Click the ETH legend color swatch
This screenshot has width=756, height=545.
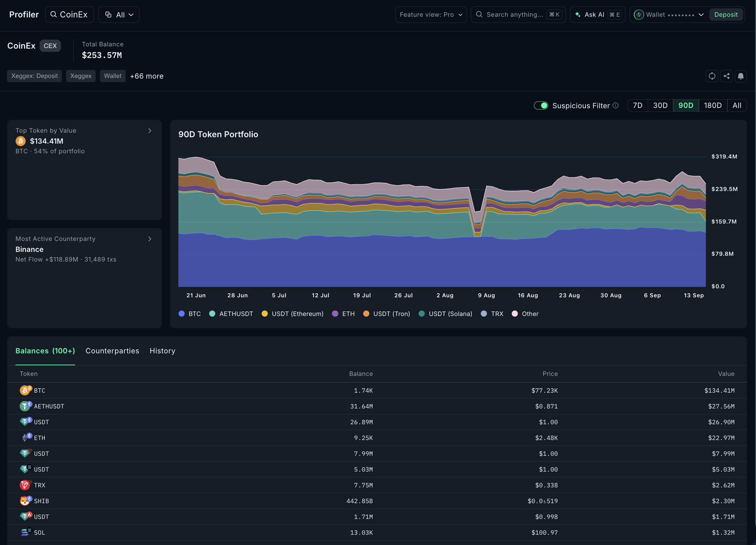(335, 313)
